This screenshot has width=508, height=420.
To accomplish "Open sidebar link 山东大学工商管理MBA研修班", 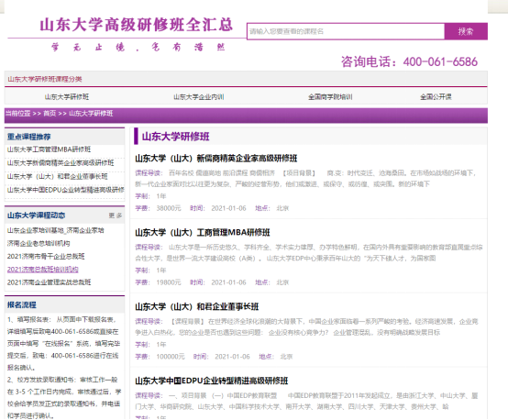I will pyautogui.click(x=49, y=149).
